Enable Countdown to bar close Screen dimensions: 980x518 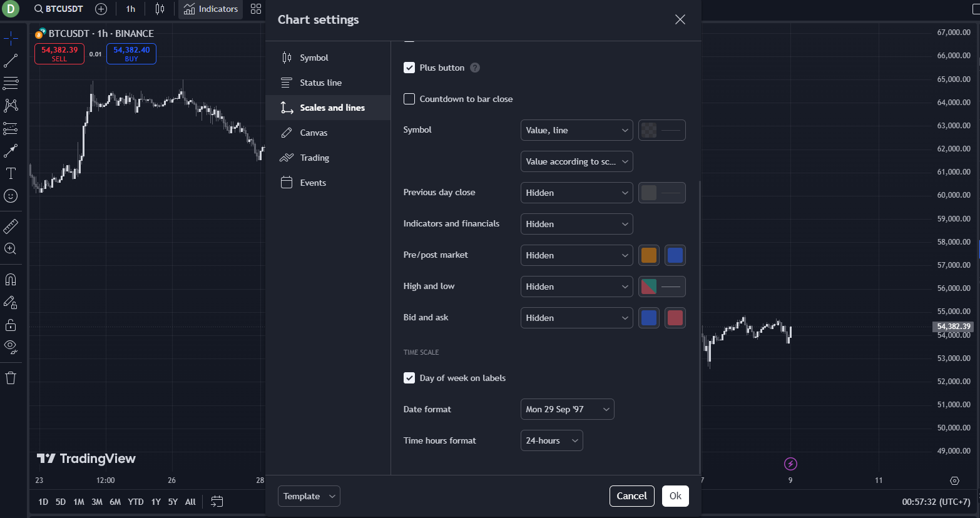click(409, 99)
